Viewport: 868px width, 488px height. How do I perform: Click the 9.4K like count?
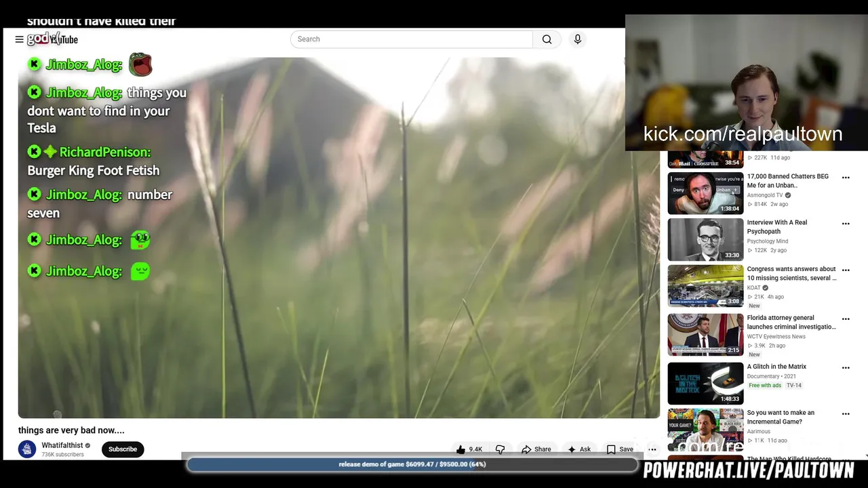[x=475, y=449]
